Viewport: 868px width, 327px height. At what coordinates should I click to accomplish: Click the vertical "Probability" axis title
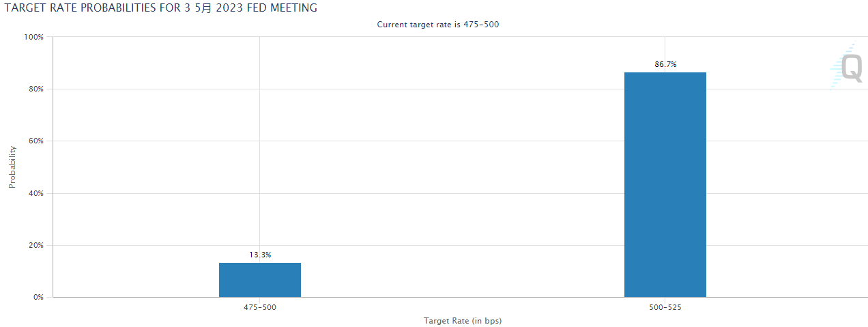12,167
